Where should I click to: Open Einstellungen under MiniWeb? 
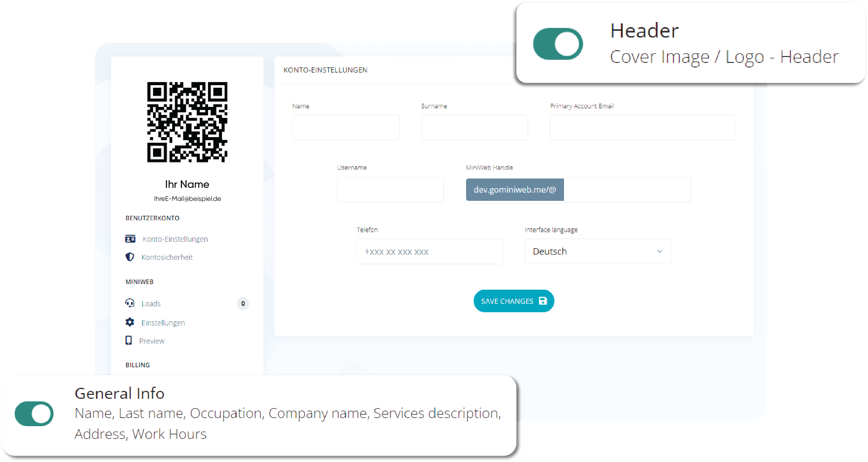(163, 323)
